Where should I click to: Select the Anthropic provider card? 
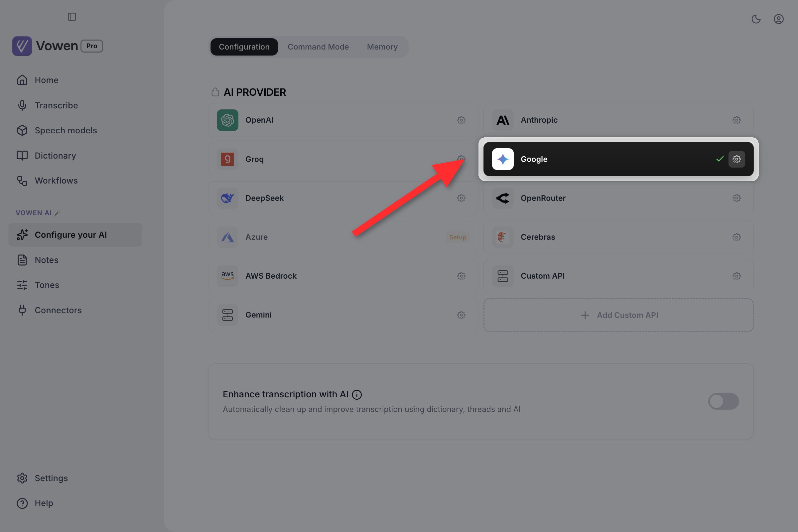618,120
